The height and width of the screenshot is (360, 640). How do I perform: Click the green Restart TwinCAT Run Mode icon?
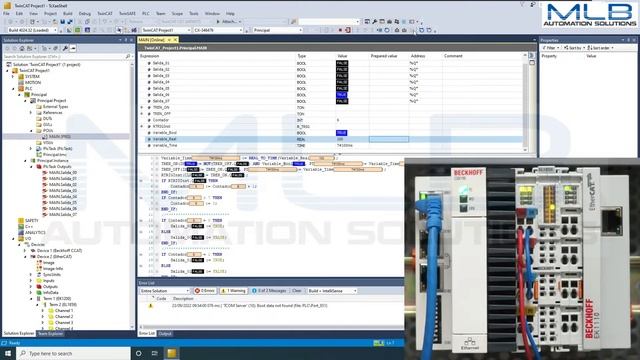[78, 30]
